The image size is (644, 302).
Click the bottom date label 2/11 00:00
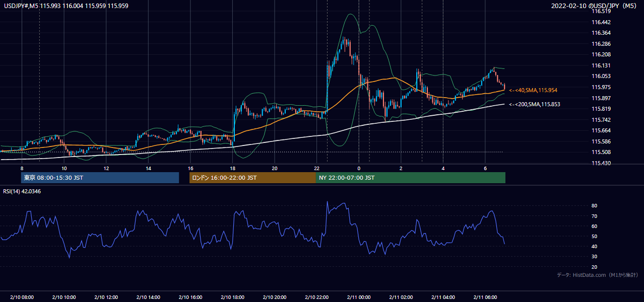[359, 297]
